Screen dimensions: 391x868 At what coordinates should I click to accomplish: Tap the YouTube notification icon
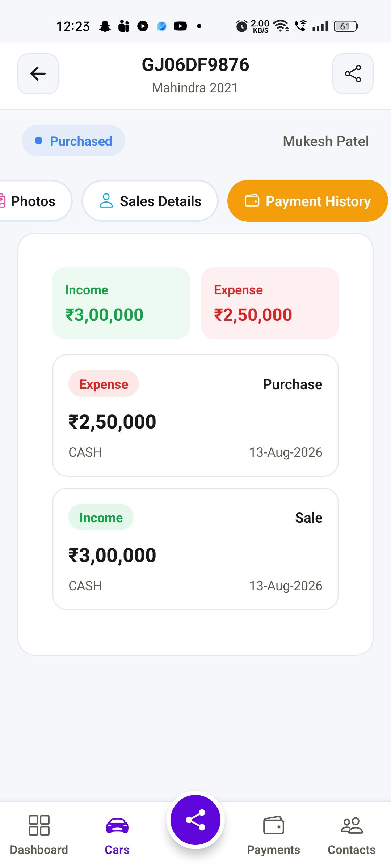coord(180,26)
